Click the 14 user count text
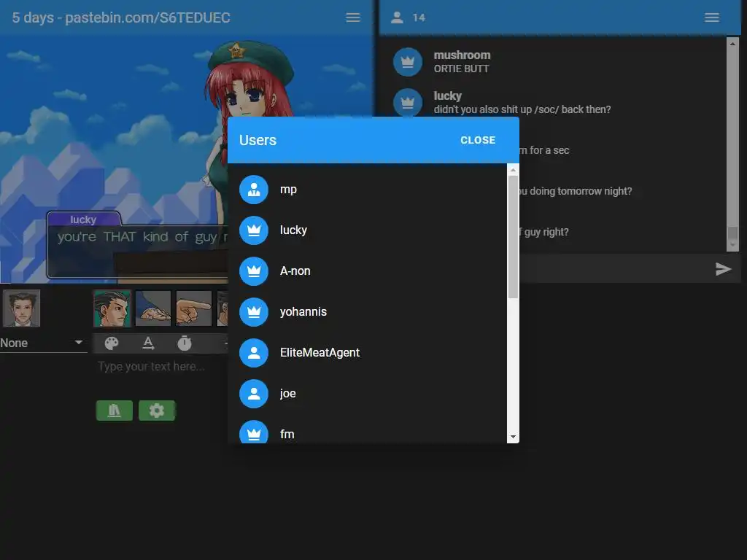The image size is (747, 560). point(419,17)
